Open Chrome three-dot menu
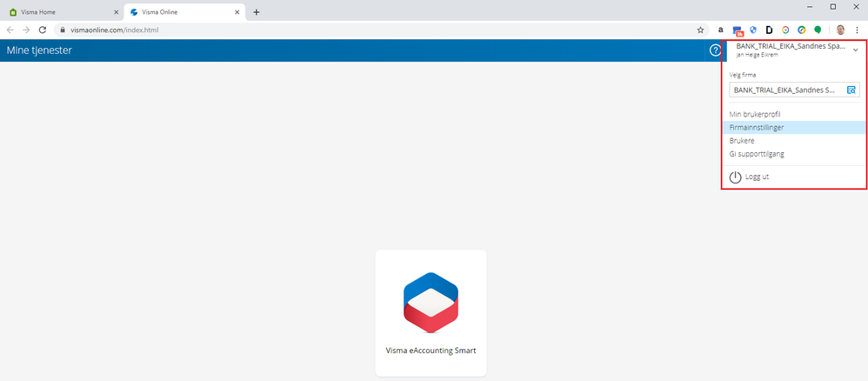The height and width of the screenshot is (381, 868). (x=857, y=30)
